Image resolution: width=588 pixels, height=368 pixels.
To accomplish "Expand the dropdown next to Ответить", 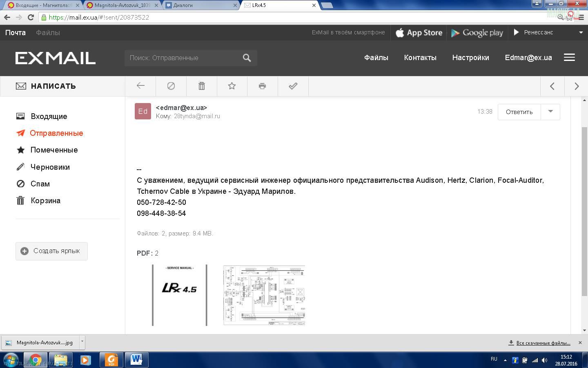I will tap(550, 112).
